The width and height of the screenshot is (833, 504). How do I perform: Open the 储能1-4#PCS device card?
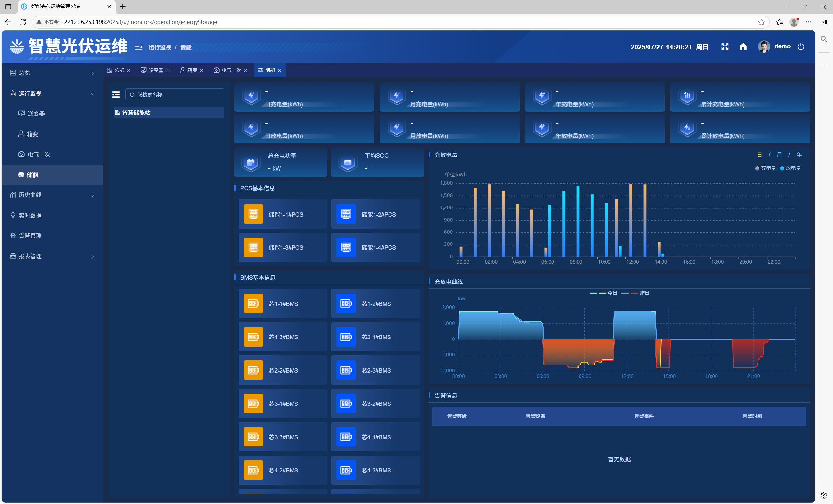pos(375,247)
